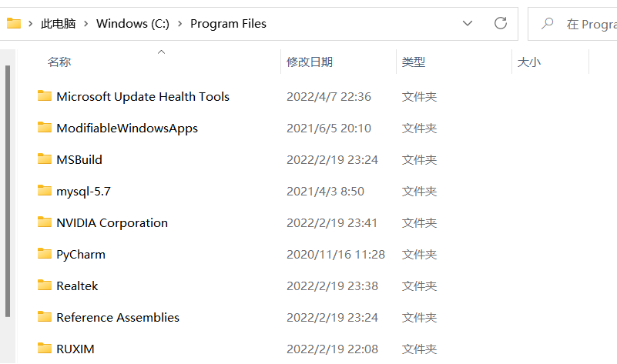Click date 2020/11/16 11:28

coord(336,254)
